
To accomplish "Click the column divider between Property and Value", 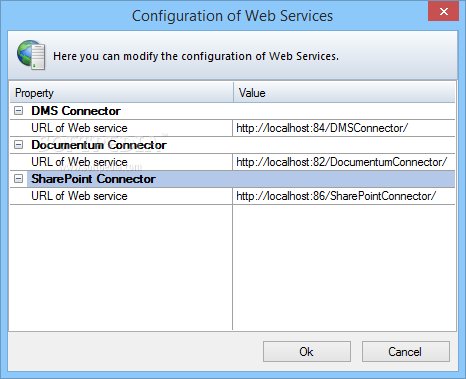I will pos(233,93).
